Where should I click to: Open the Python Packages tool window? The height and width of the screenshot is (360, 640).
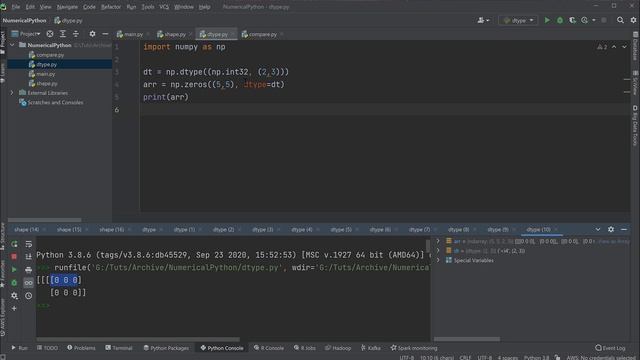(x=166, y=348)
